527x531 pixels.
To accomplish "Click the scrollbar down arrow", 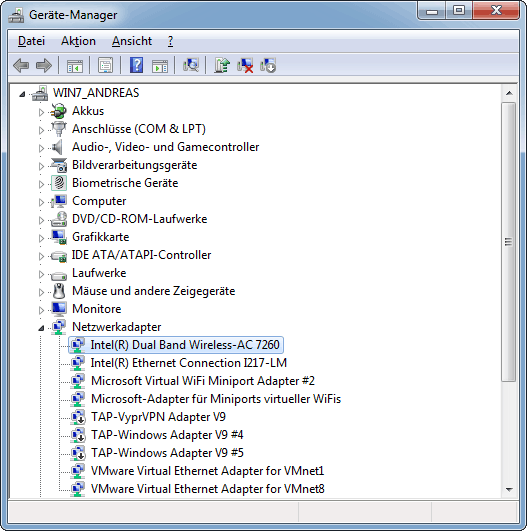I will pyautogui.click(x=509, y=489).
